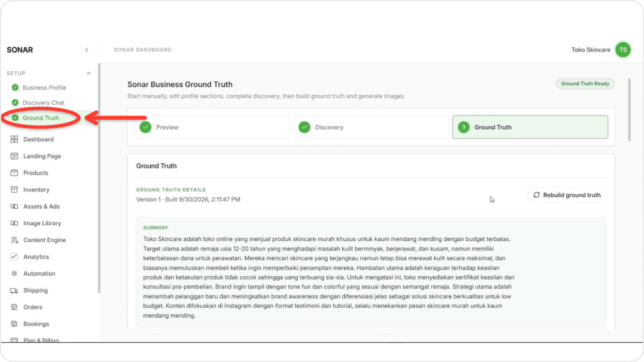Viewport: 644px width, 362px height.
Task: Click the Sonar Business Ground Truth heading
Action: (180, 85)
